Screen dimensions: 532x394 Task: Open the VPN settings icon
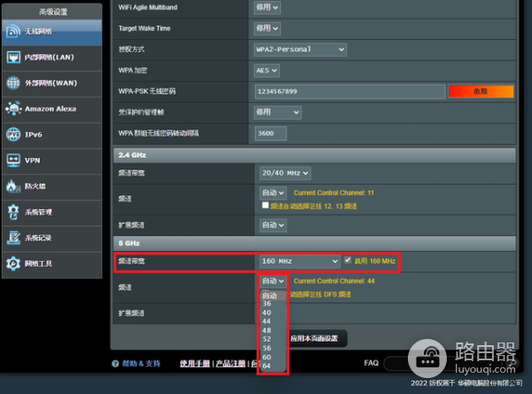[13, 161]
